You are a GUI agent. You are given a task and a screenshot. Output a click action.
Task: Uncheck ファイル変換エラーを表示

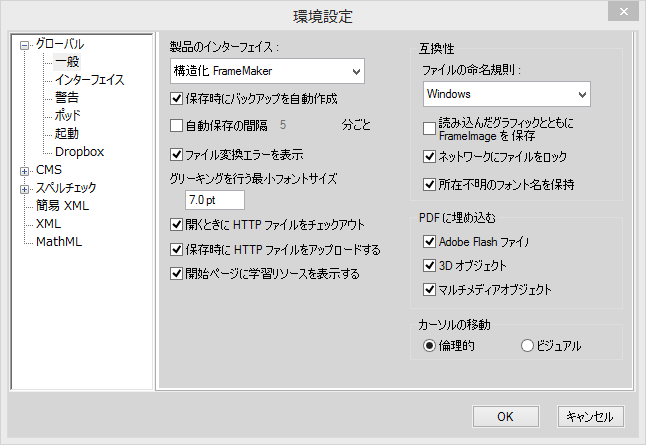pos(178,155)
